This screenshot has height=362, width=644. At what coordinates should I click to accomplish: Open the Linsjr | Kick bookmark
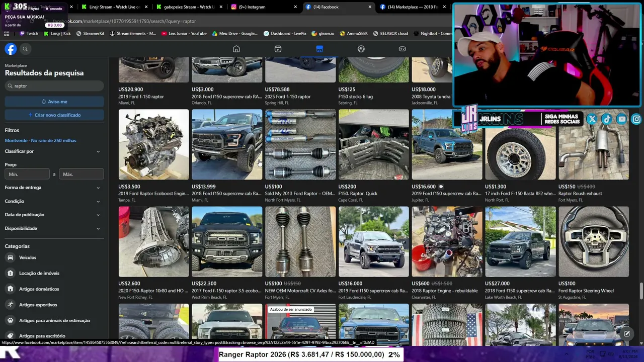coord(57,34)
